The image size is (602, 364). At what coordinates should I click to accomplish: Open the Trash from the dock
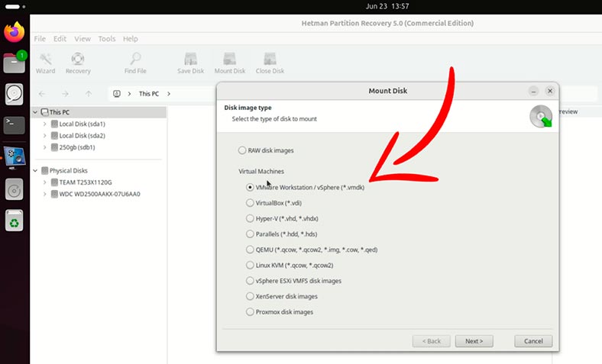click(x=15, y=221)
